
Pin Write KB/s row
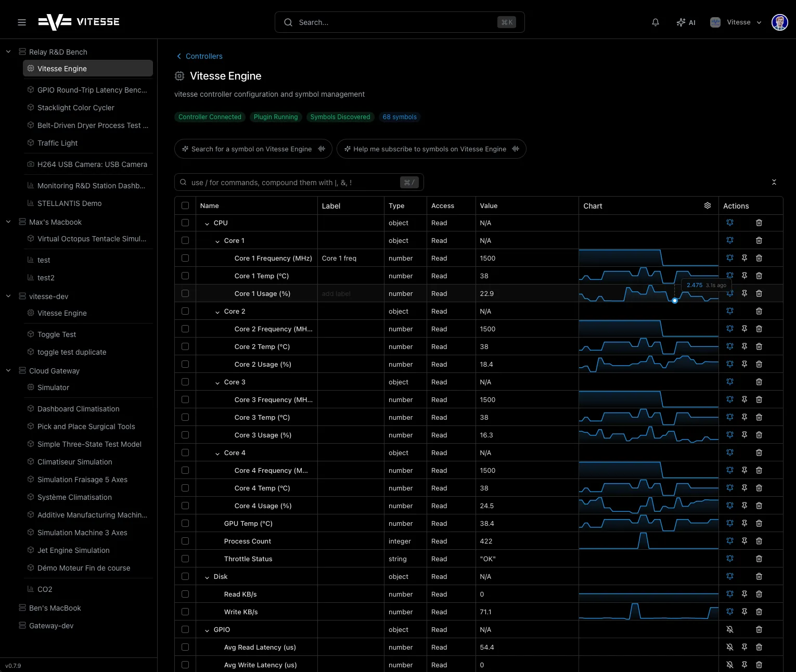pos(744,612)
